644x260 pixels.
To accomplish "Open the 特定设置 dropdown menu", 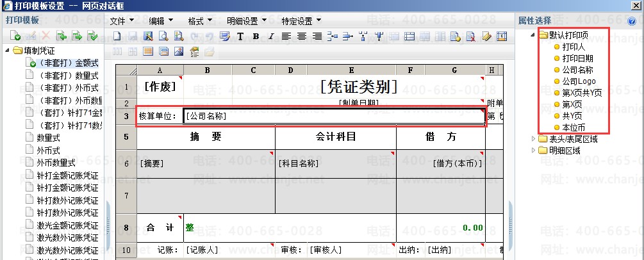I will [x=301, y=21].
